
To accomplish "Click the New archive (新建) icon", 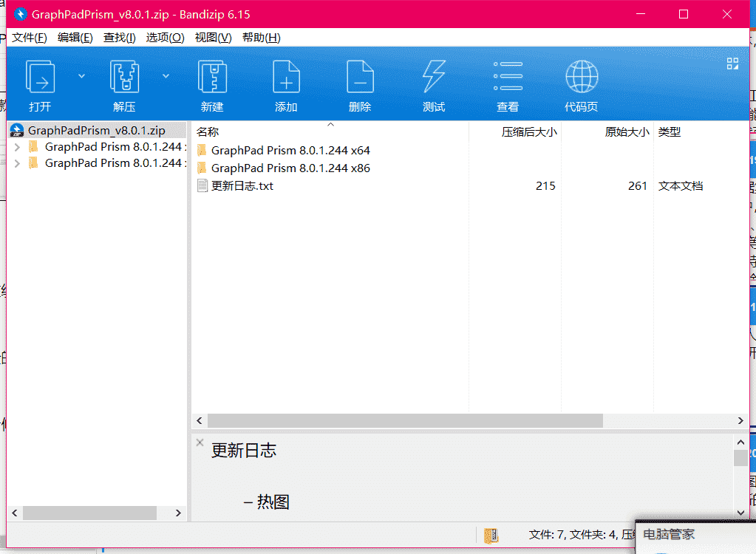I will (212, 77).
